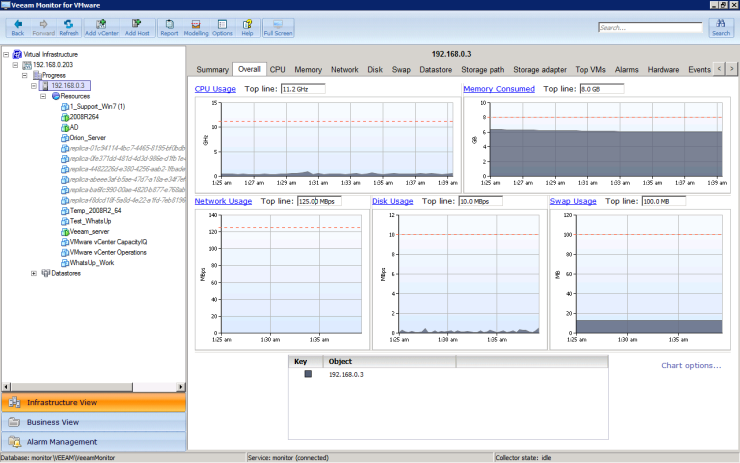Click the Search binoculars button
Screen dimensions: 740x463
click(721, 28)
